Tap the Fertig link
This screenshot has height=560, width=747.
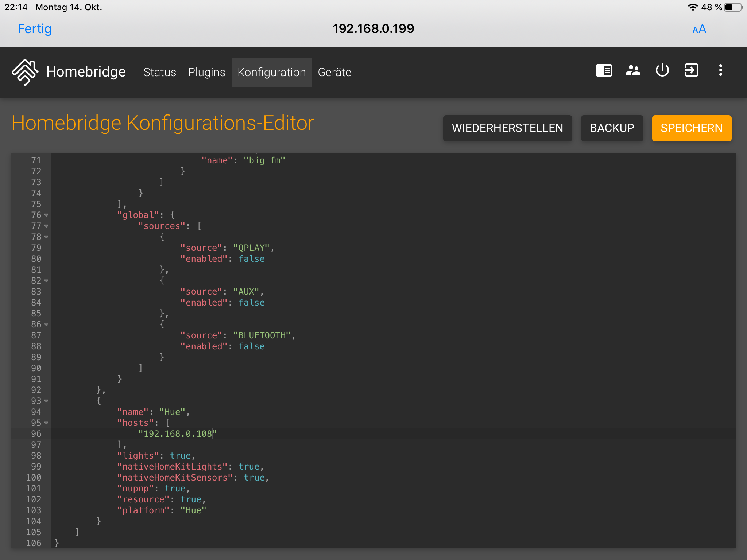35,29
